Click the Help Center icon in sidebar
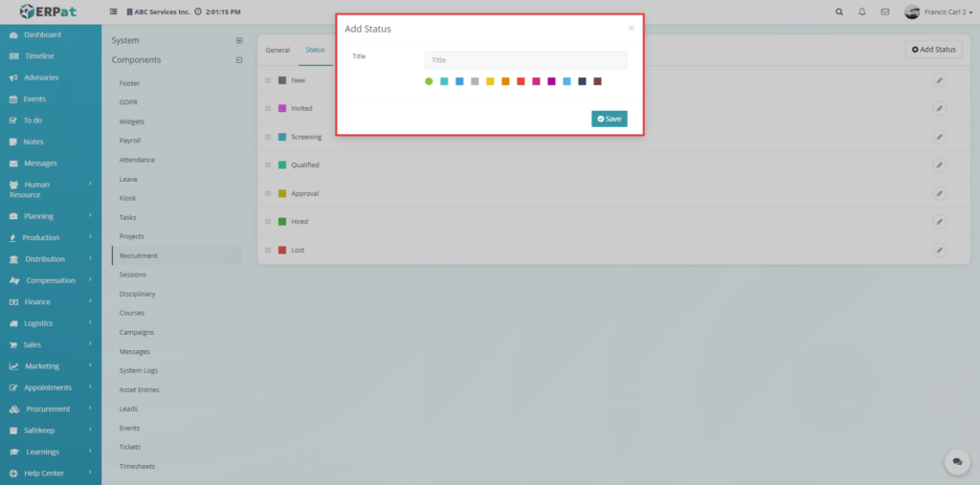 (13, 474)
